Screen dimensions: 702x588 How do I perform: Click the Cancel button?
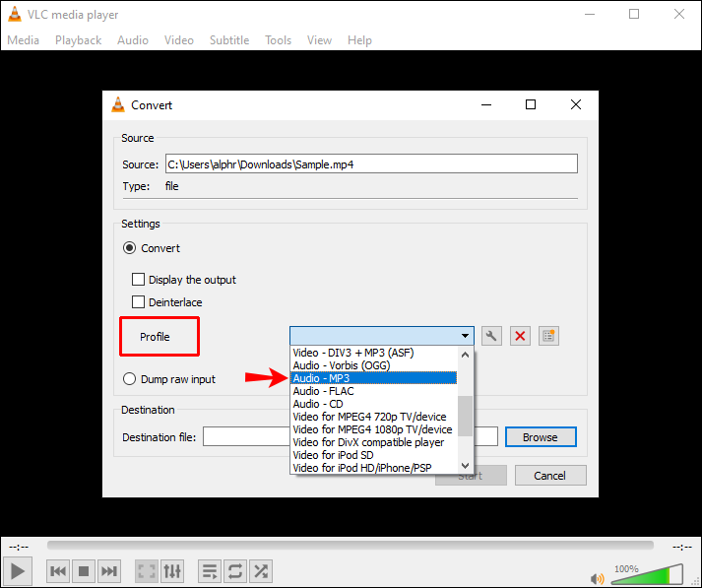[550, 475]
